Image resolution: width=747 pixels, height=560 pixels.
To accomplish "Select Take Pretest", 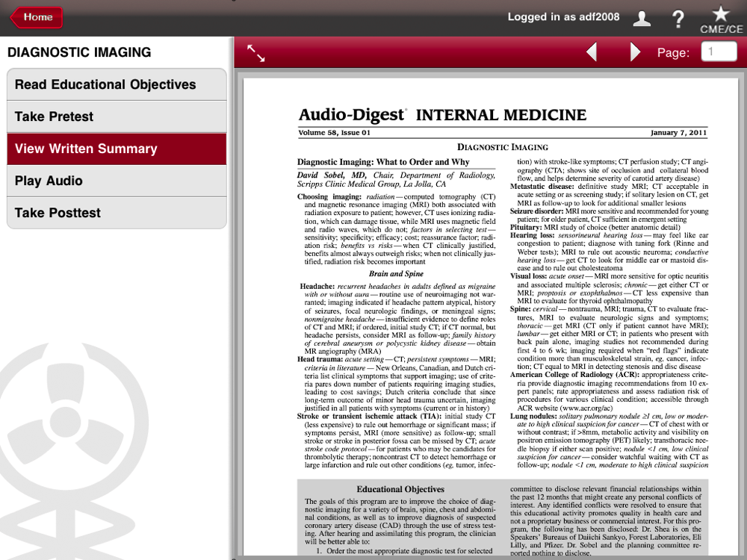I will point(117,116).
